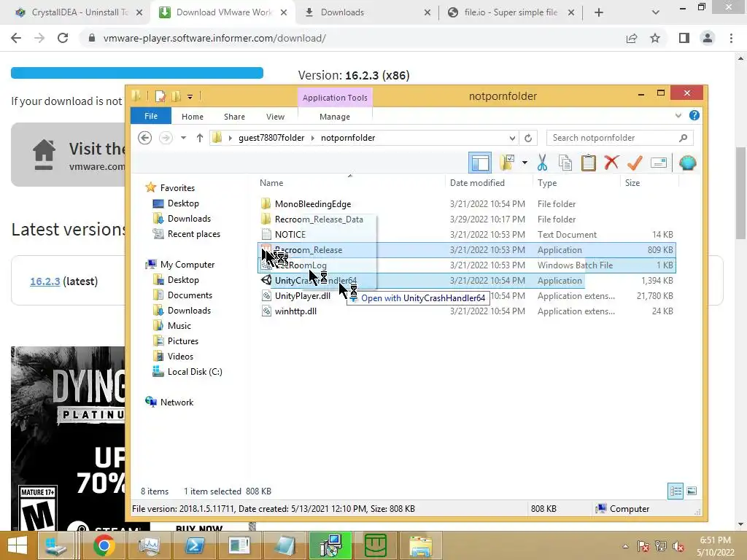
Task: Switch to large icons view in status bar
Action: pyautogui.click(x=692, y=491)
